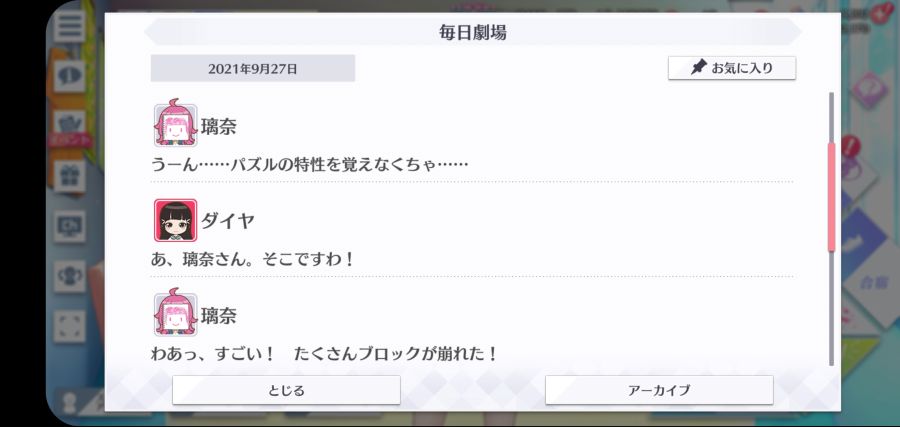The width and height of the screenshot is (900, 427).
Task: Toggle fullscreen view with corner-brackets icon
Action: pyautogui.click(x=69, y=326)
